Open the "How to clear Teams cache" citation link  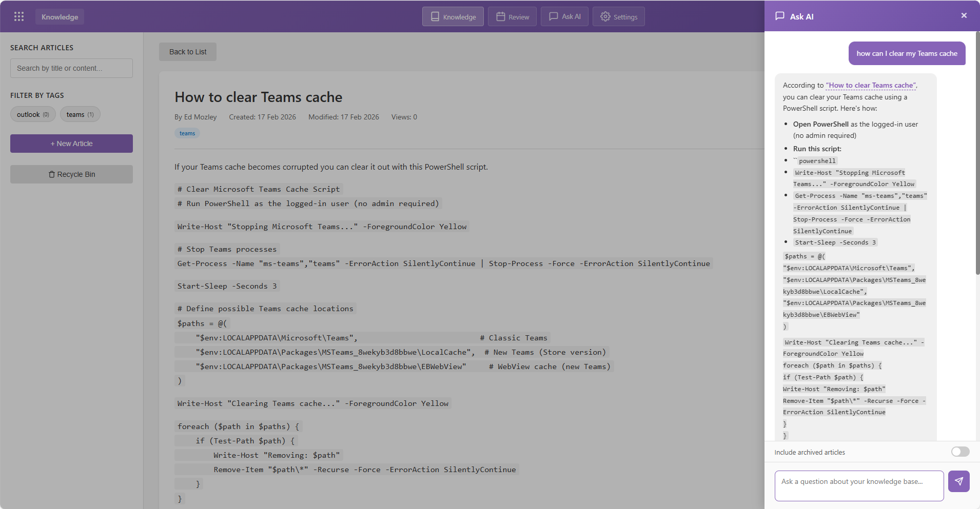[871, 85]
